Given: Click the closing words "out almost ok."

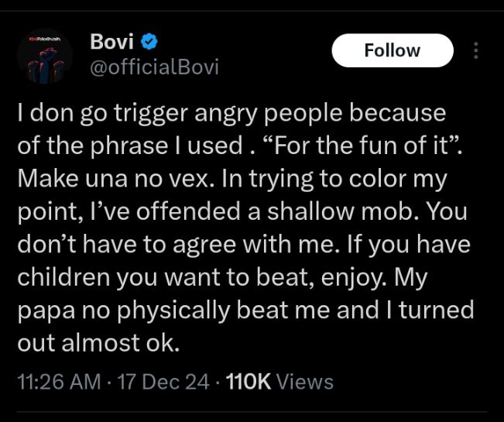Looking at the screenshot, I should [98, 345].
